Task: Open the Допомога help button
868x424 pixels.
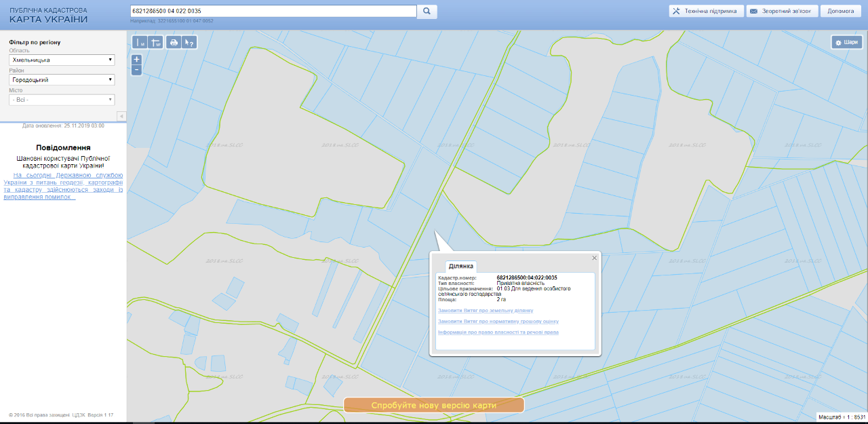Action: click(x=840, y=12)
